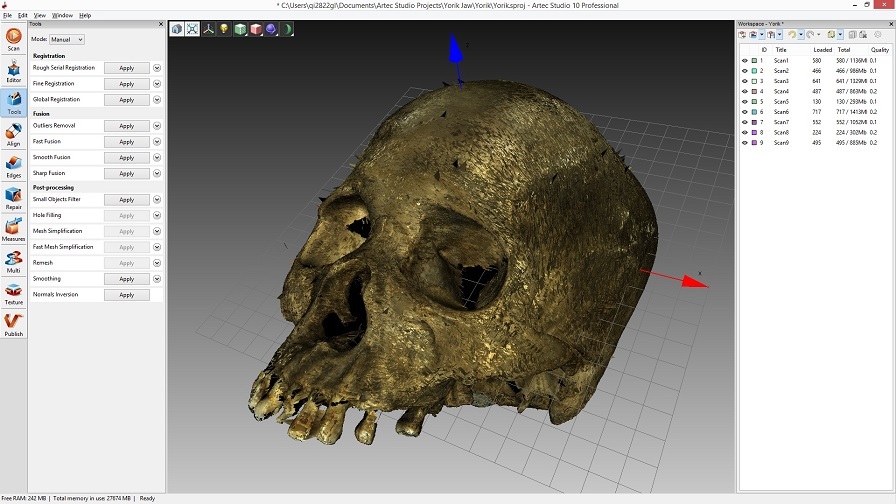Expand the Global Registration settings

click(x=157, y=99)
